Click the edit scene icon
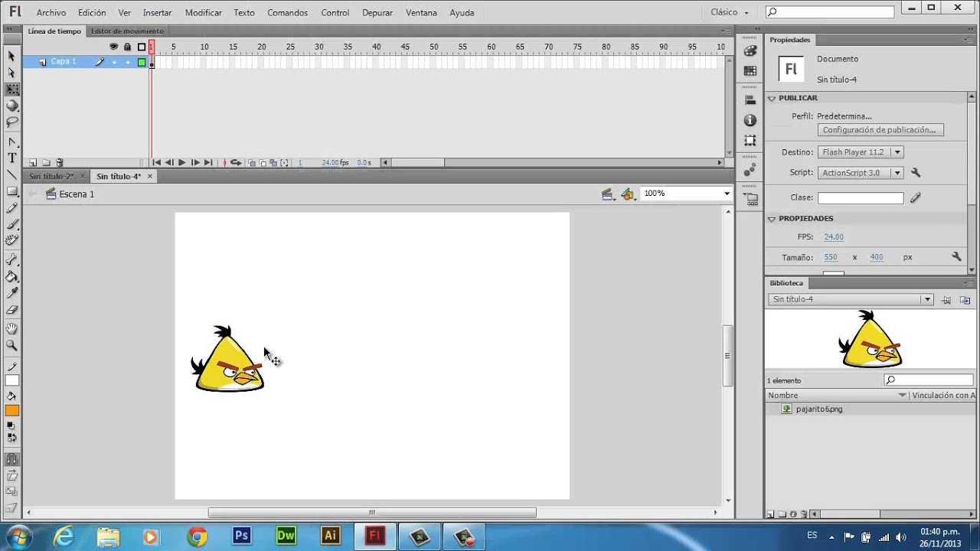Image resolution: width=980 pixels, height=551 pixels. tap(609, 194)
